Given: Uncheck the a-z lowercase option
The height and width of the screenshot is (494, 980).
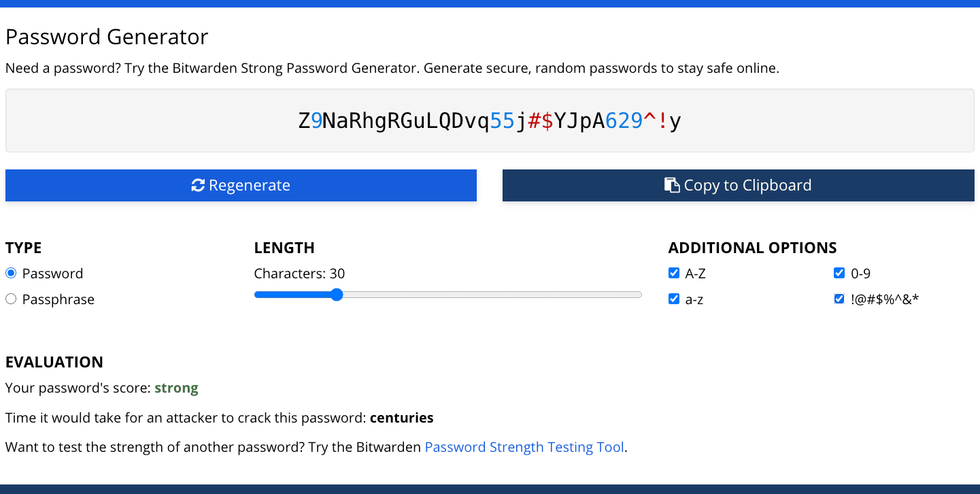Looking at the screenshot, I should [x=673, y=298].
